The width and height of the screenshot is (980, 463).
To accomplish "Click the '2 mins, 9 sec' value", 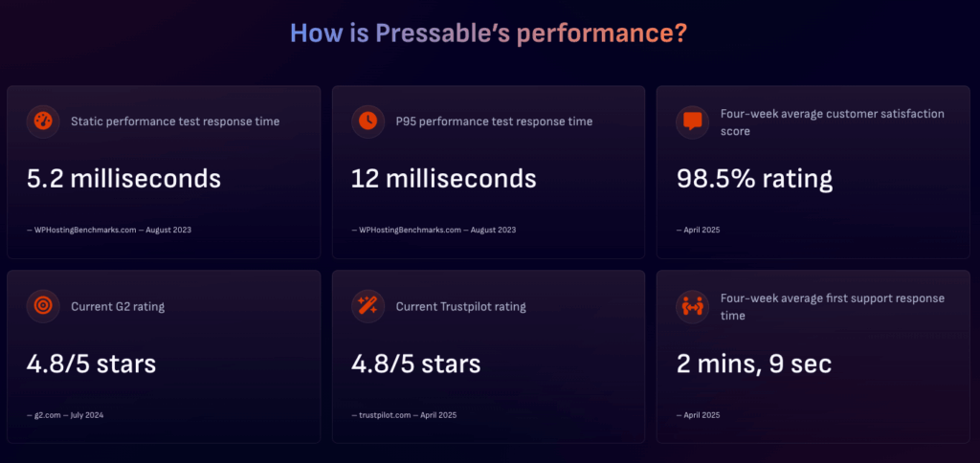I will [x=754, y=364].
